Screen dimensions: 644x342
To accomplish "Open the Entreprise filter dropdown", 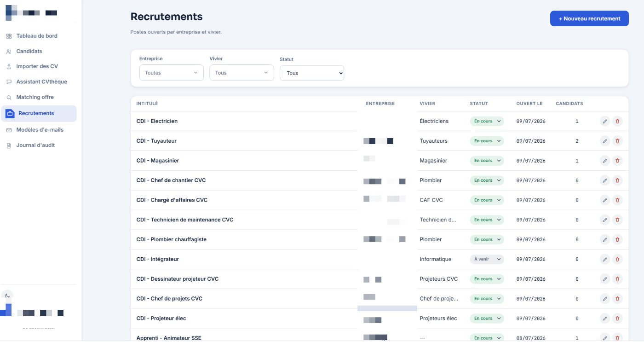I will tap(172, 73).
